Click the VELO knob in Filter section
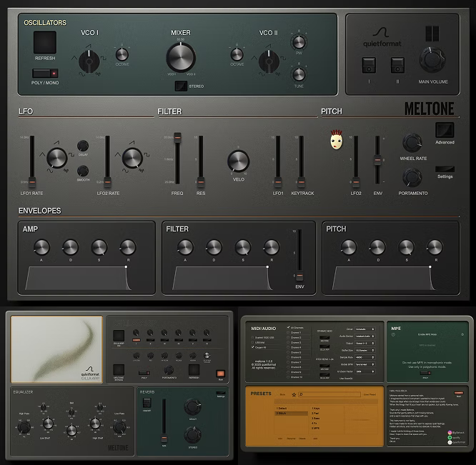476x465 pixels. (x=239, y=161)
